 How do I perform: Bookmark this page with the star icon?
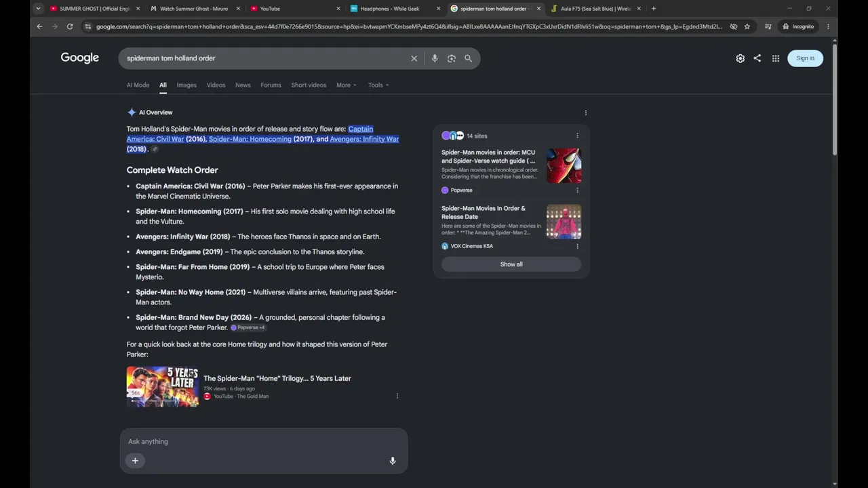click(x=747, y=26)
